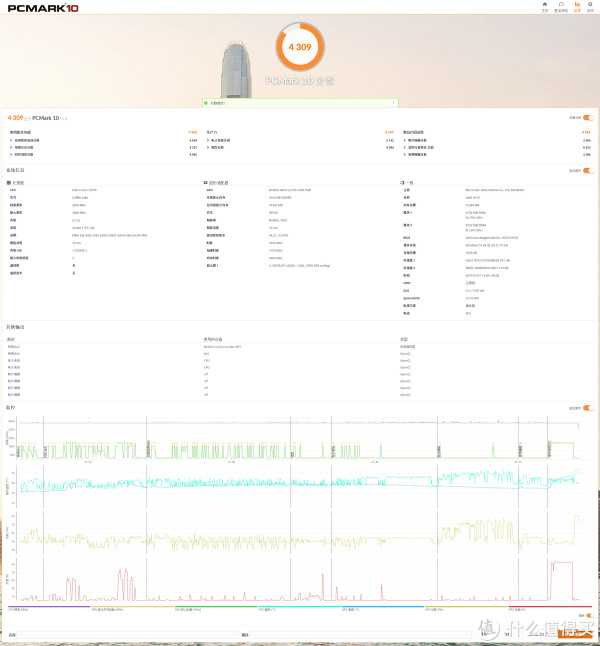Click the 系统信息 section heading

pos(15,170)
